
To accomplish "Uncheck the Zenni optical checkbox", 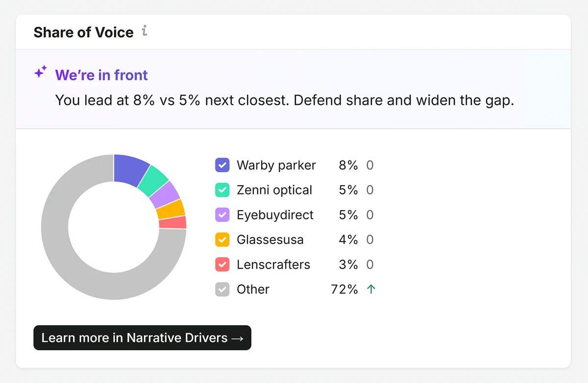I will [x=222, y=190].
